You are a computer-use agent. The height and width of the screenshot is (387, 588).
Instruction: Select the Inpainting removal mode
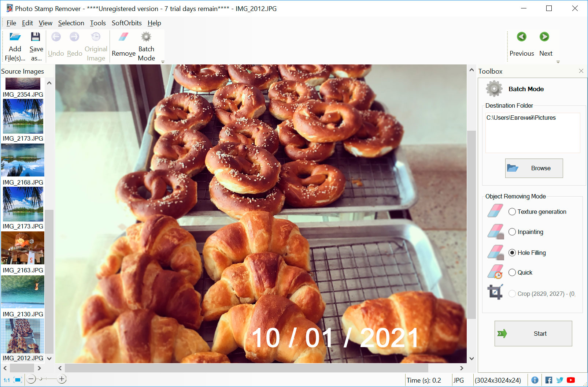(512, 232)
